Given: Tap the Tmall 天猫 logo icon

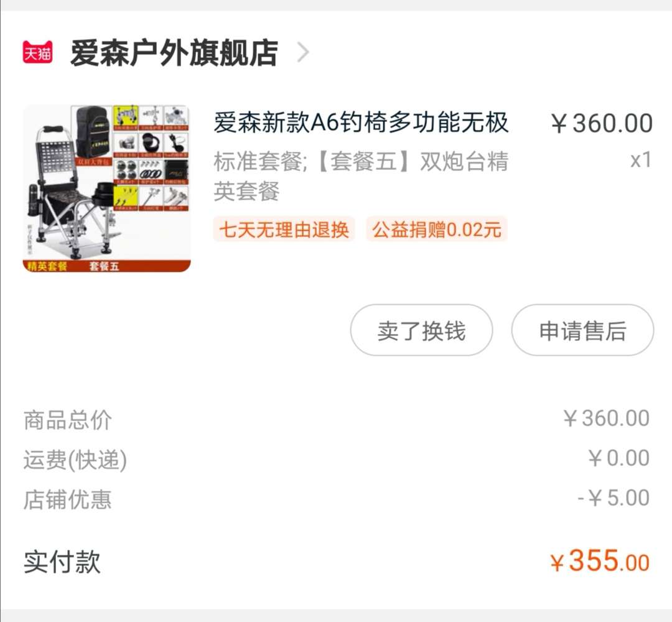Looking at the screenshot, I should 38,52.
